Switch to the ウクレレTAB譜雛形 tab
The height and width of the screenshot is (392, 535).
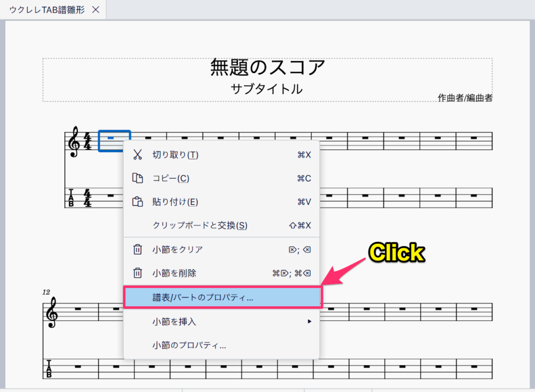pyautogui.click(x=46, y=10)
